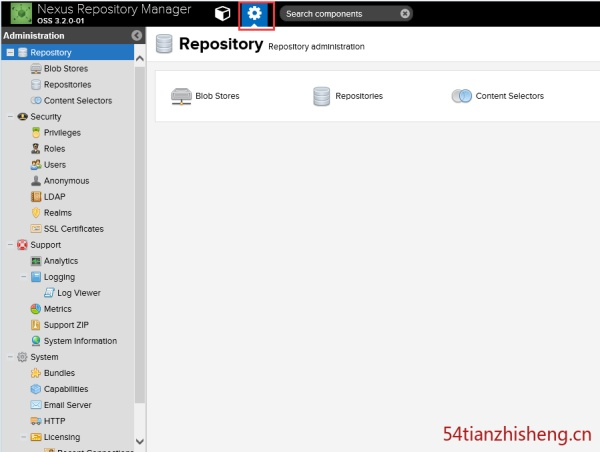600x452 pixels.
Task: Open SSL Certificates in sidebar
Action: click(74, 229)
